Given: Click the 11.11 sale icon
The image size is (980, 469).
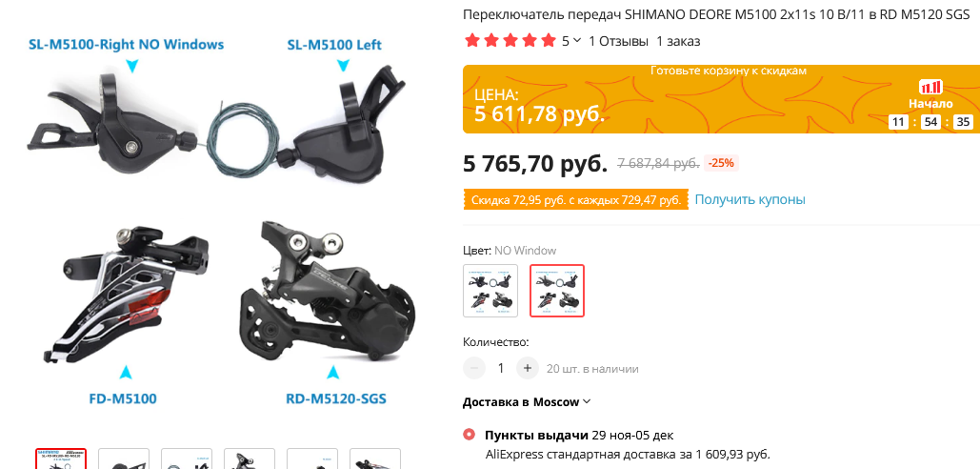Looking at the screenshot, I should click(930, 87).
